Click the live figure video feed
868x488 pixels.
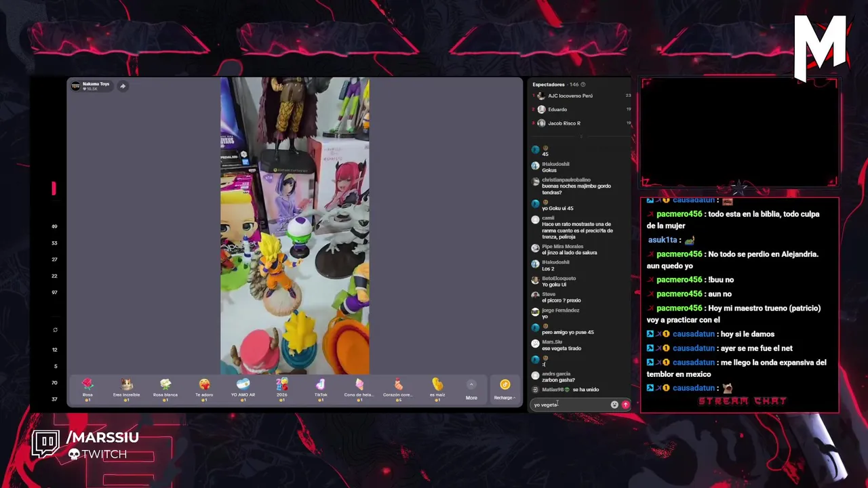point(295,226)
